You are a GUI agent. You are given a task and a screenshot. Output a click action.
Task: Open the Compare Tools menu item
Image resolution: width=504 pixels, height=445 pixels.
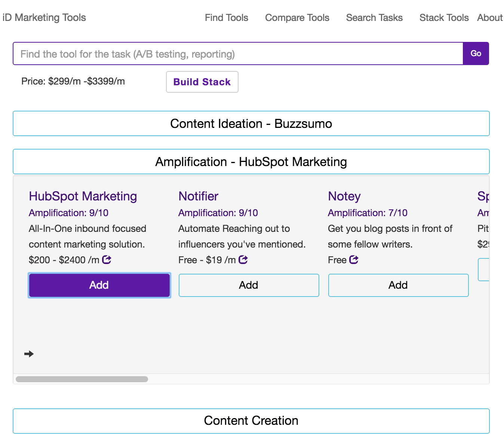(x=297, y=18)
